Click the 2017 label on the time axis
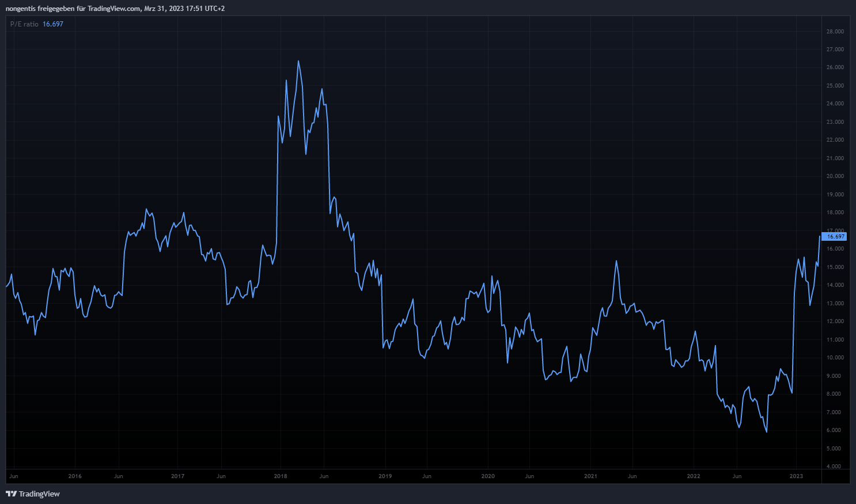Screen dimensions: 856x504 pos(177,476)
